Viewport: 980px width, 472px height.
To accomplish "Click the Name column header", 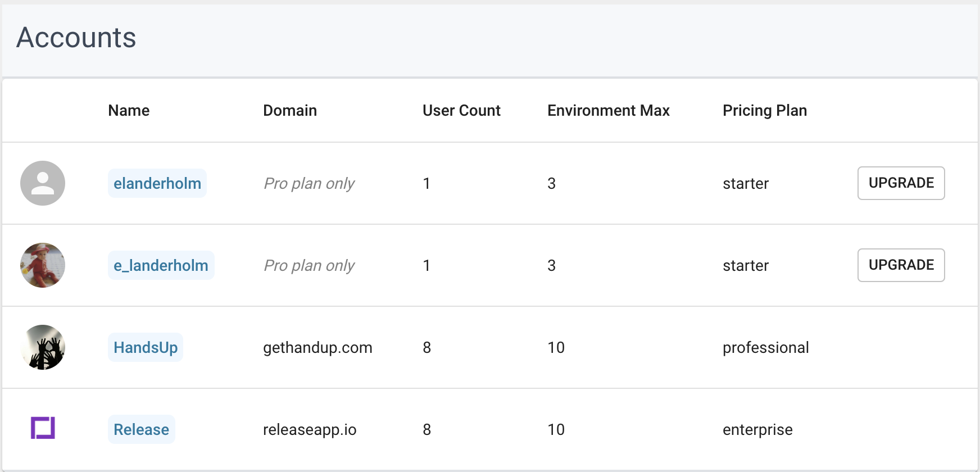I will click(x=129, y=110).
